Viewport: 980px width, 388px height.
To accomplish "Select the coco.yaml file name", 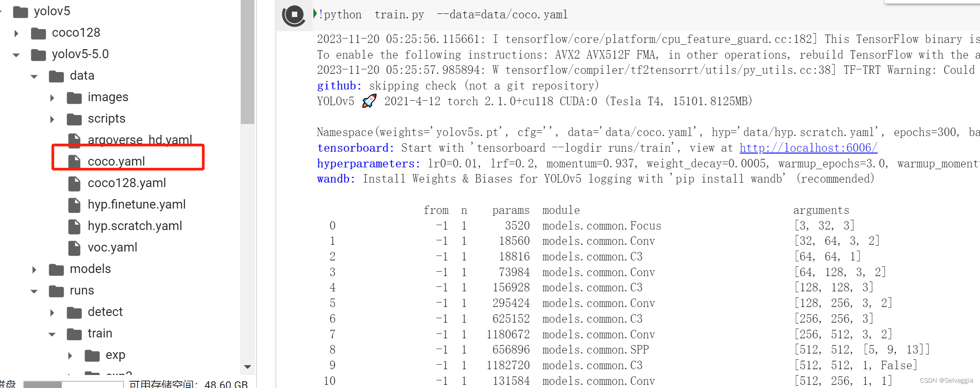I will pyautogui.click(x=116, y=161).
